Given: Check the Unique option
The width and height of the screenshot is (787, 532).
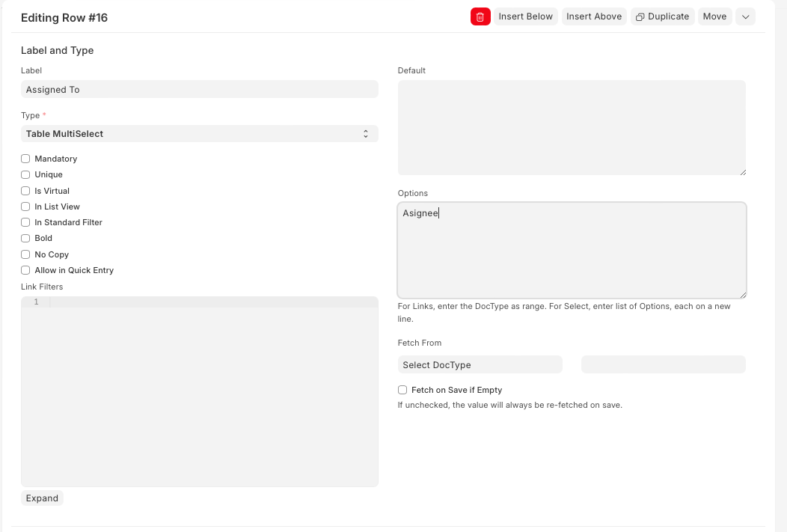Looking at the screenshot, I should 25,174.
